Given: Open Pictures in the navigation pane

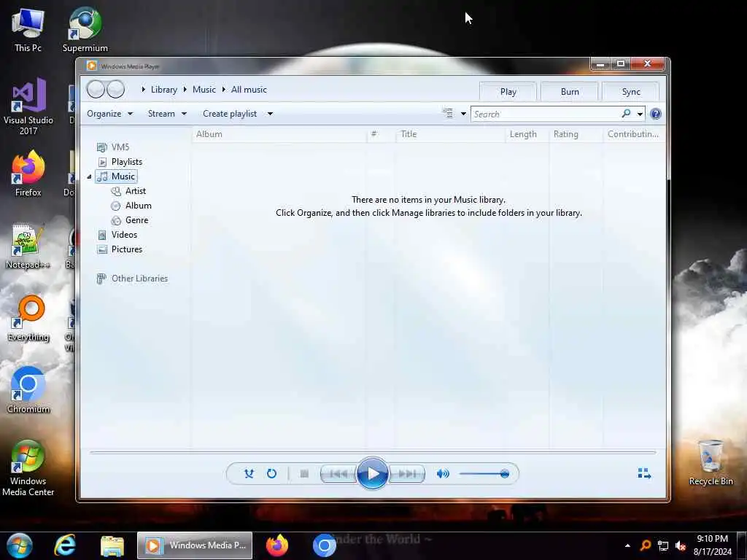Looking at the screenshot, I should (120, 249).
